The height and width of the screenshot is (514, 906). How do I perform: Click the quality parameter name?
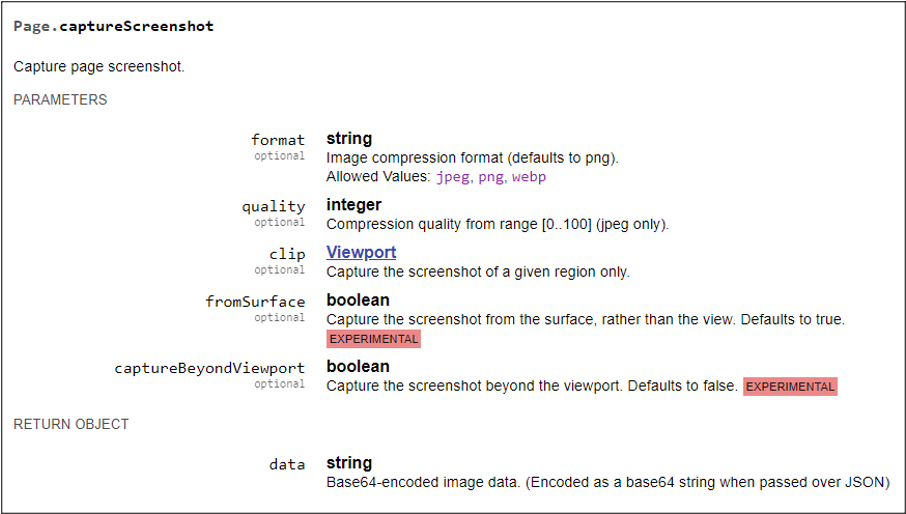[x=273, y=207]
